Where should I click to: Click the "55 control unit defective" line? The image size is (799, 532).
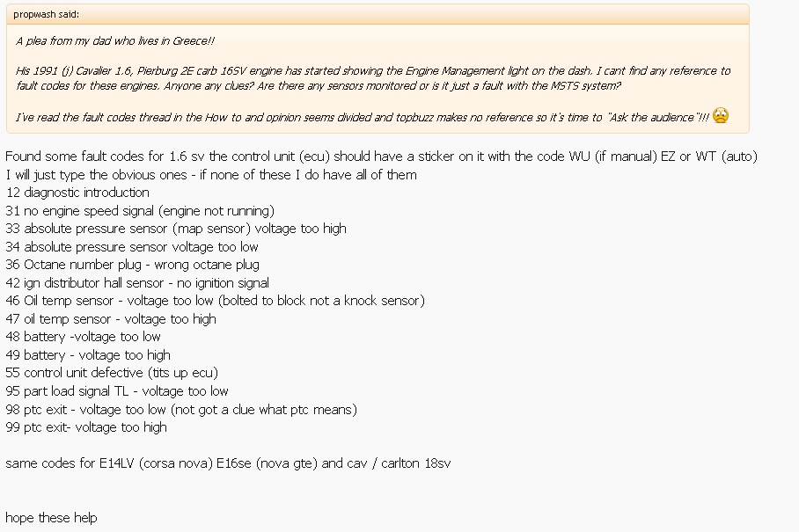tap(112, 373)
